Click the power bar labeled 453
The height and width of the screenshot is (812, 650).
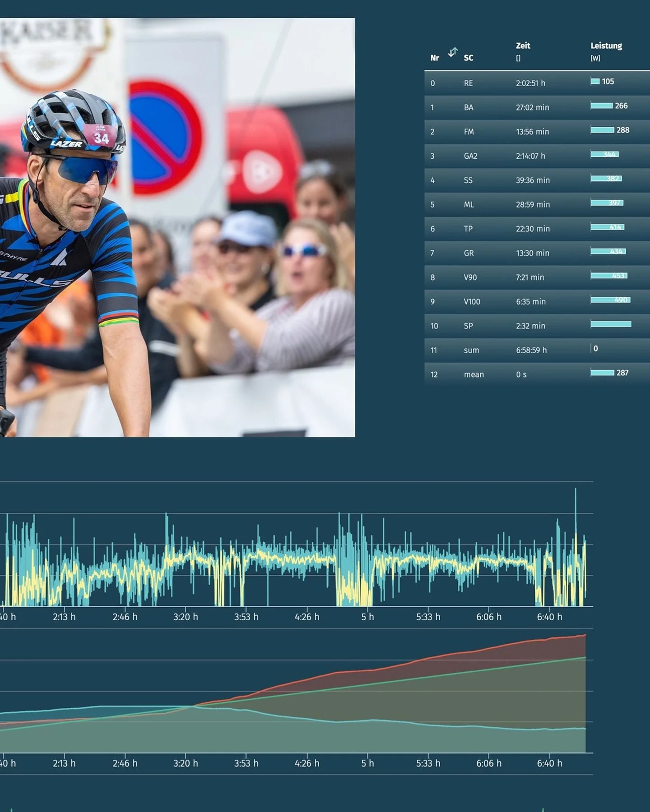609,276
